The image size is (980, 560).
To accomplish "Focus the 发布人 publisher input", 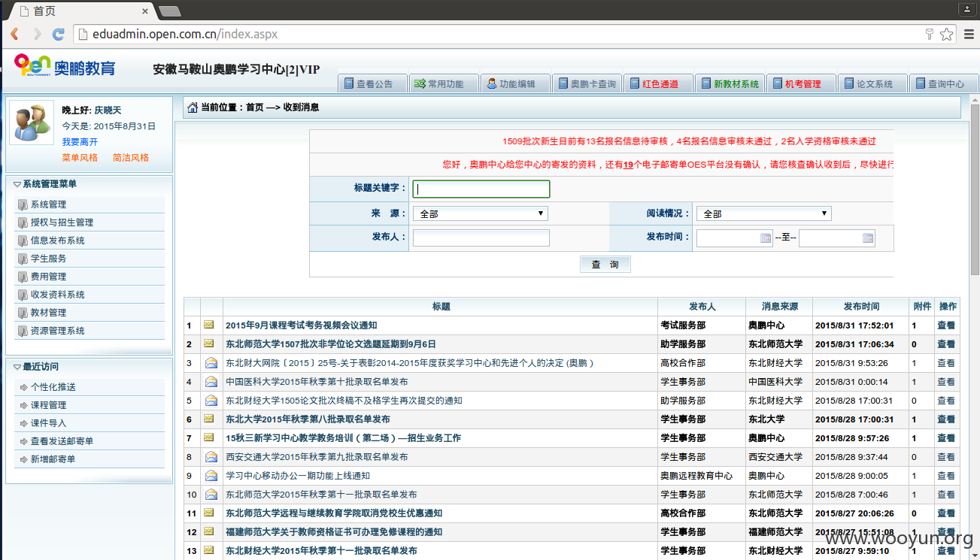I will point(481,238).
